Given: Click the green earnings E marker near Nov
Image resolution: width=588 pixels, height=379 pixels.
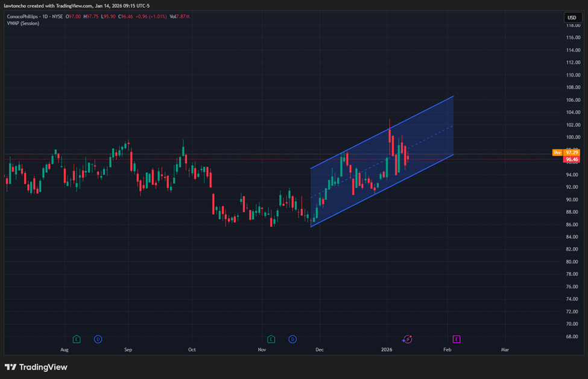Looking at the screenshot, I should coord(271,339).
